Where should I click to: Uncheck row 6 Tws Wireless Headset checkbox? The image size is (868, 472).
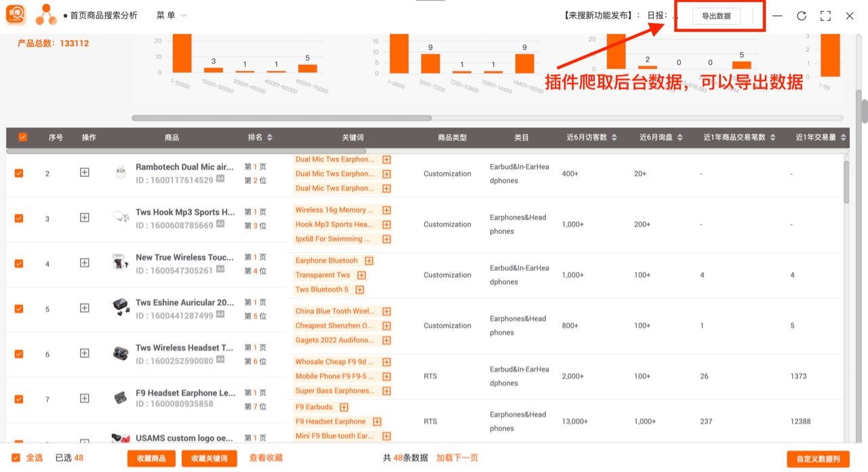pyautogui.click(x=18, y=354)
